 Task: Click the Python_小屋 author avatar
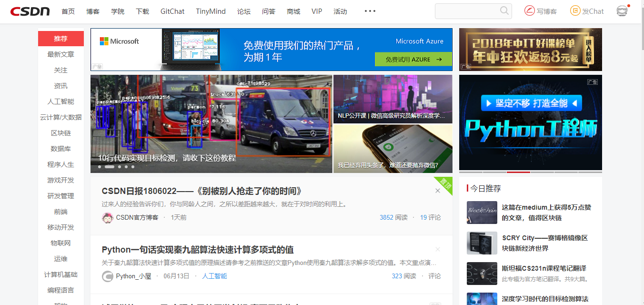tap(108, 276)
